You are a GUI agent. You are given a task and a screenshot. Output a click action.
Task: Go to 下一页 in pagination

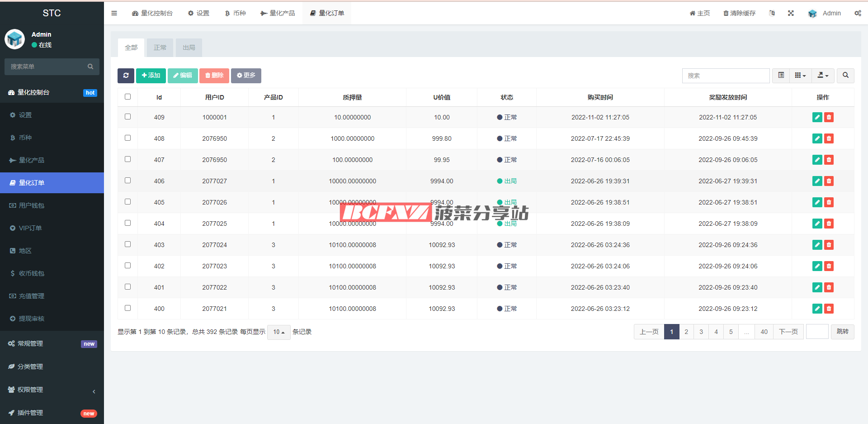pyautogui.click(x=788, y=332)
